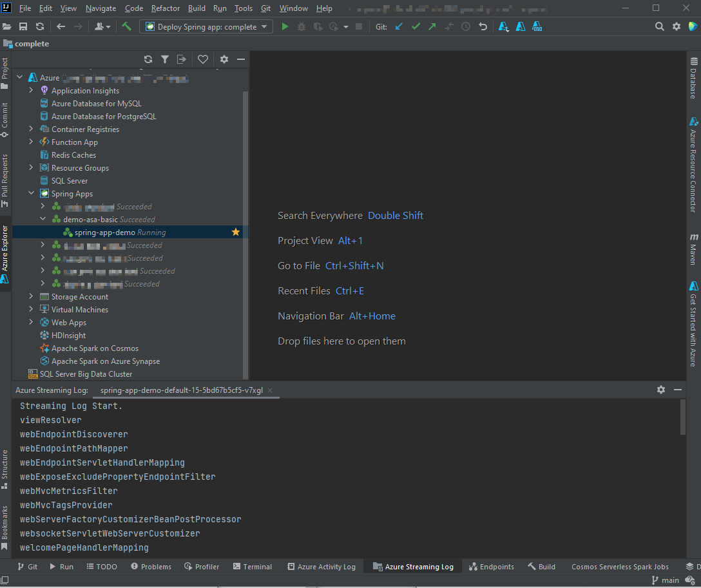Update project with the blue Git arrow
This screenshot has height=588, width=701.
pyautogui.click(x=398, y=26)
